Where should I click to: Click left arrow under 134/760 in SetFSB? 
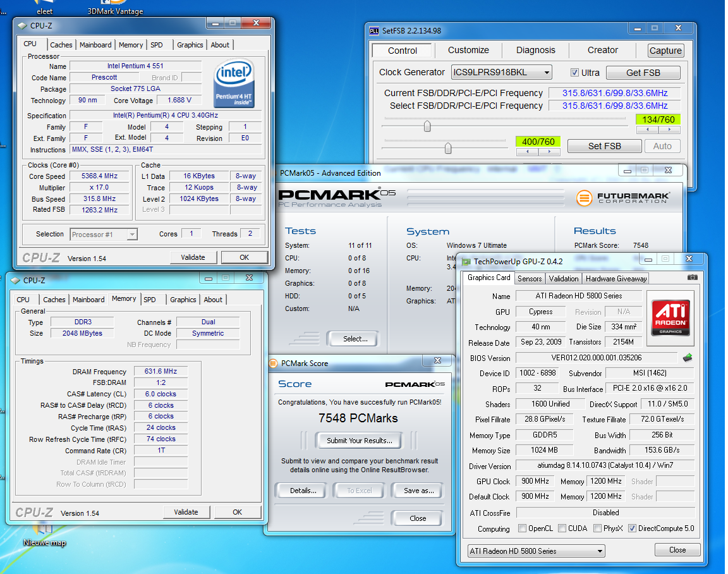point(646,130)
